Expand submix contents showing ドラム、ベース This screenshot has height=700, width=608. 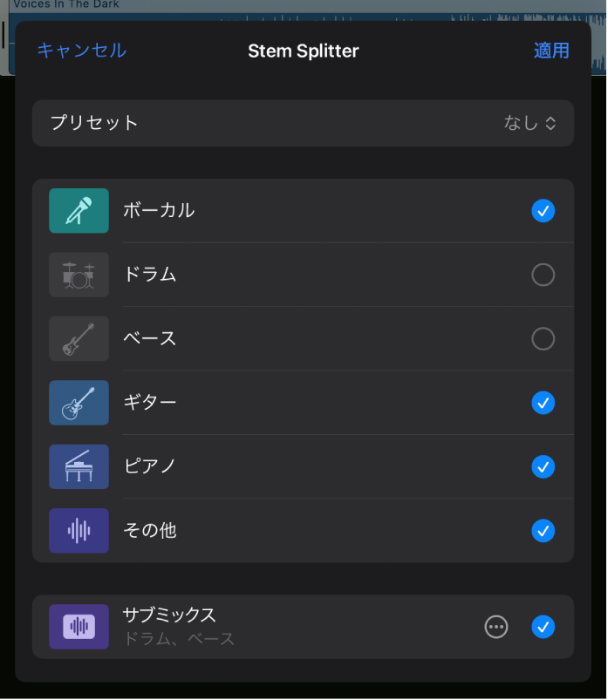point(496,627)
